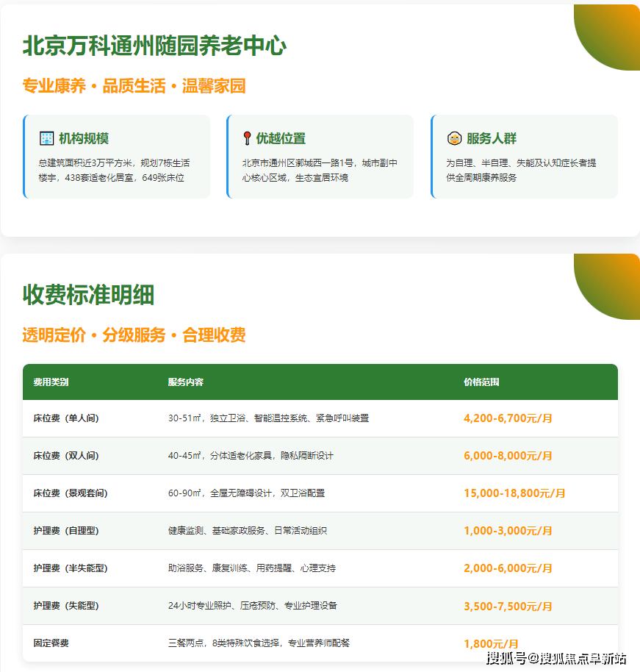Click the 价格范围 table header
This screenshot has height=672, width=640.
click(x=481, y=381)
